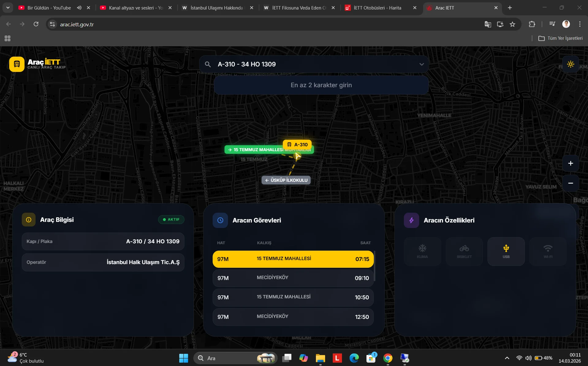Switch to İETT Otobüsleri - Harita tab
The image size is (588, 366).
pyautogui.click(x=377, y=8)
